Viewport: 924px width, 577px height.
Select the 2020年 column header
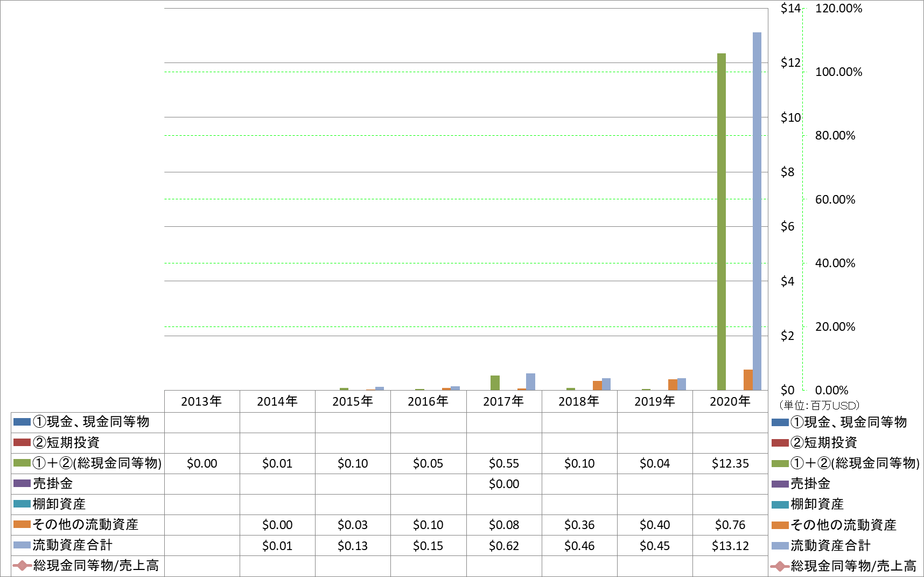click(x=730, y=401)
